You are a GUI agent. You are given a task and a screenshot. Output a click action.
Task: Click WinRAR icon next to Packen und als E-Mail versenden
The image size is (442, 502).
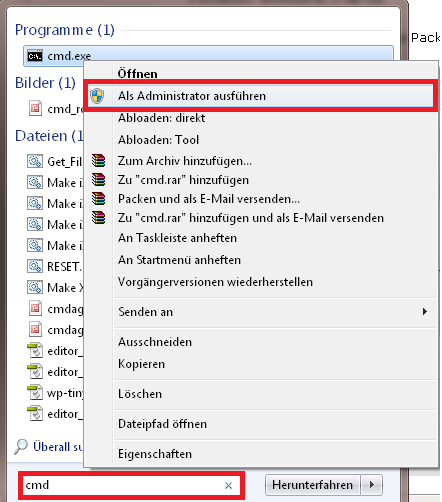[x=98, y=199]
